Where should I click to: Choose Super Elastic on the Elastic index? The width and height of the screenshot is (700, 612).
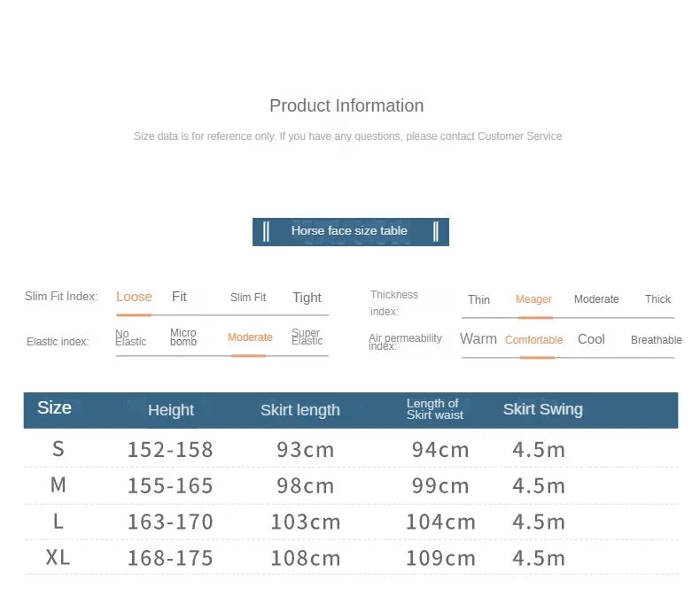(307, 337)
